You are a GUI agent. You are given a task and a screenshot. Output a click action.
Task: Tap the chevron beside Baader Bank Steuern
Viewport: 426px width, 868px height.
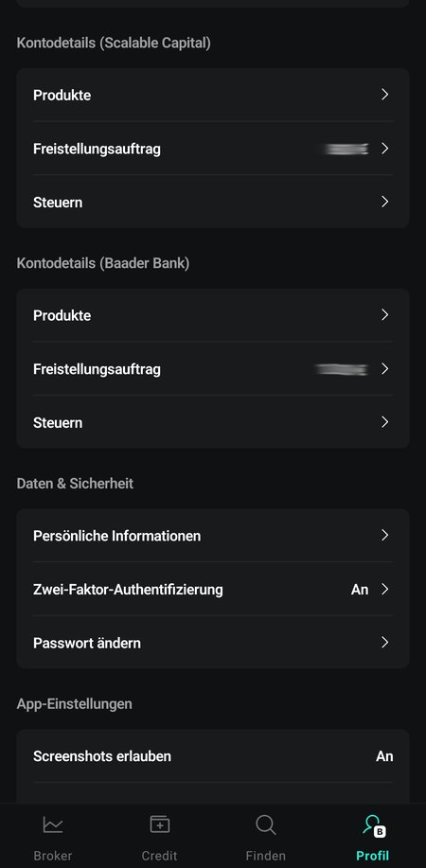pos(385,422)
